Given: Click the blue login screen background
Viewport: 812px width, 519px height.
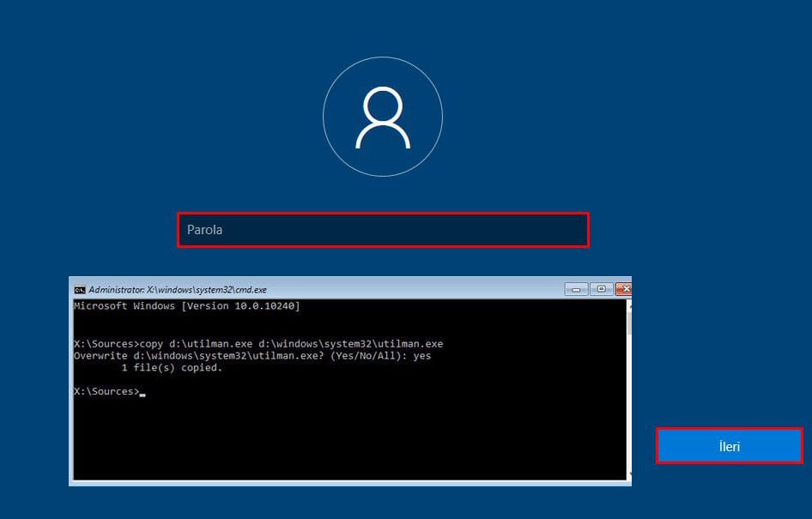Looking at the screenshot, I should (x=129, y=129).
